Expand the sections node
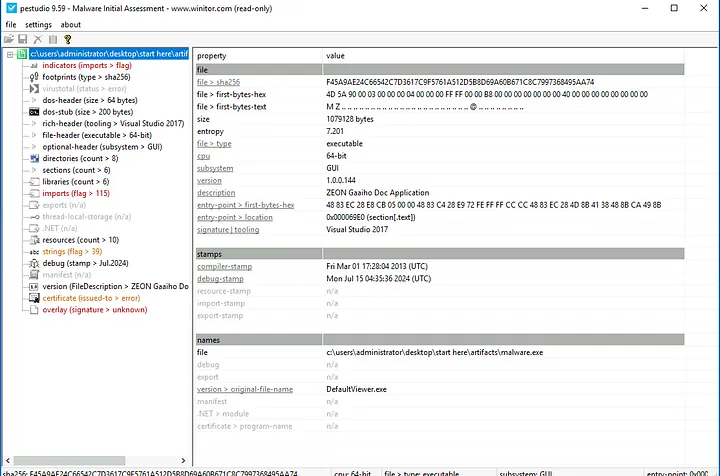The width and height of the screenshot is (720, 476). [34, 170]
